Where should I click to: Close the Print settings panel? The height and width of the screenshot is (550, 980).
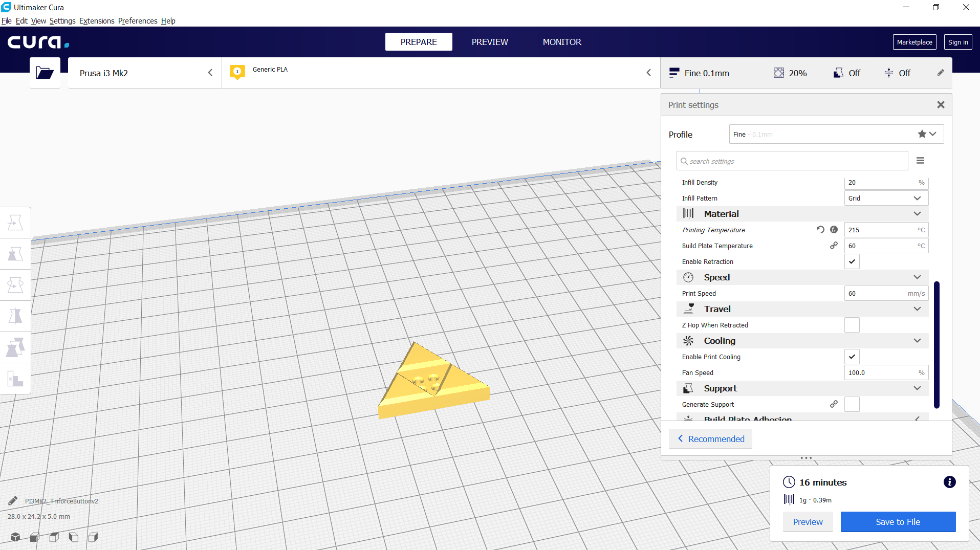click(941, 104)
